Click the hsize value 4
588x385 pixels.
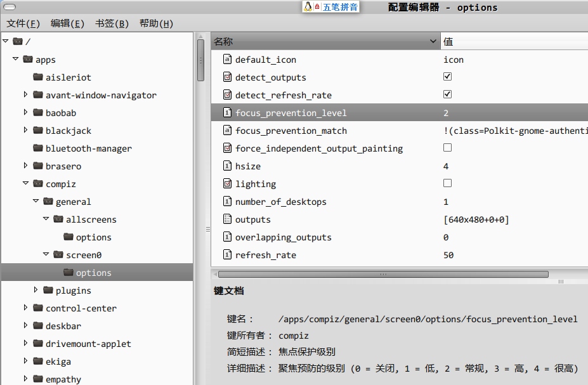tap(446, 166)
